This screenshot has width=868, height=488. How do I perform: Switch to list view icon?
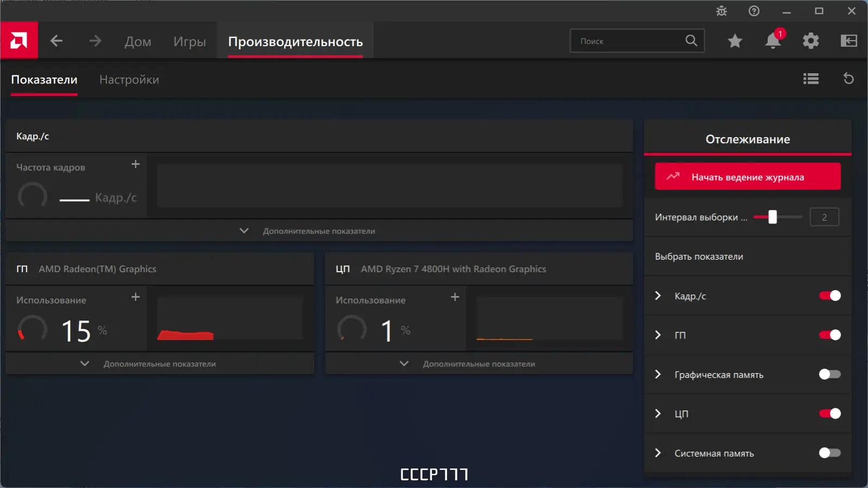coord(811,79)
